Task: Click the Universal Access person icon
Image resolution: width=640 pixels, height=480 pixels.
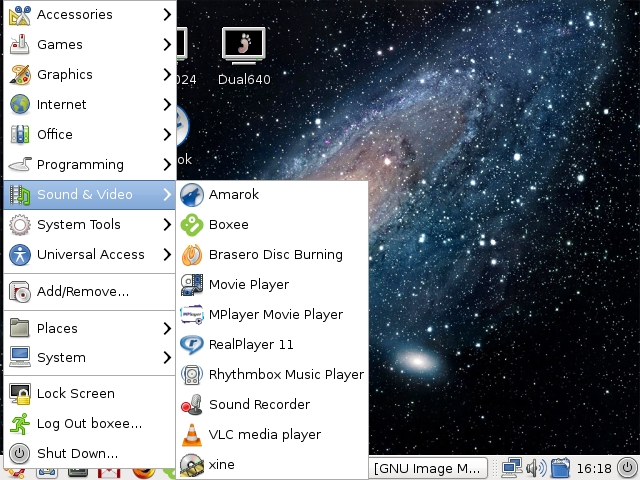Action: click(x=20, y=255)
